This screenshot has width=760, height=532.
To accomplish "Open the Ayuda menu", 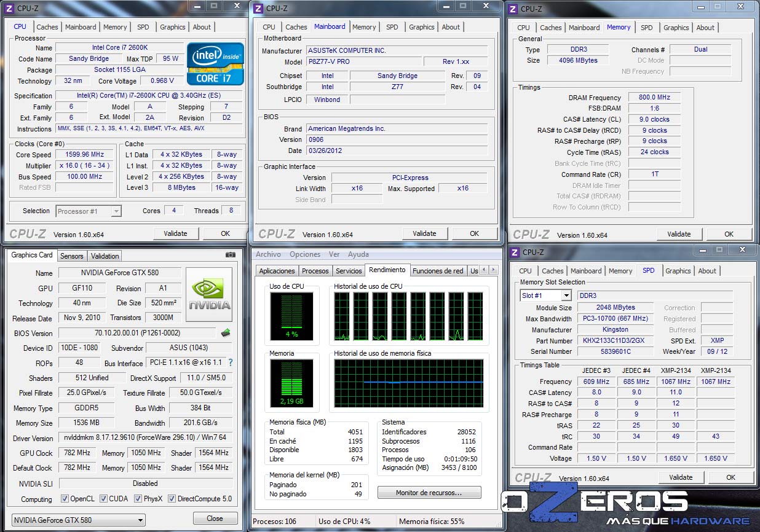I will point(358,254).
